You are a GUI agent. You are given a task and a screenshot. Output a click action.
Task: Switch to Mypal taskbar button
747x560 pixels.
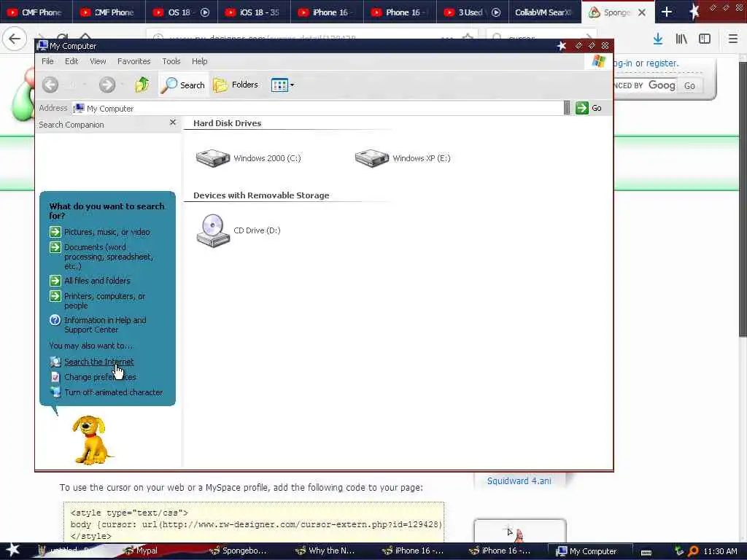140,551
